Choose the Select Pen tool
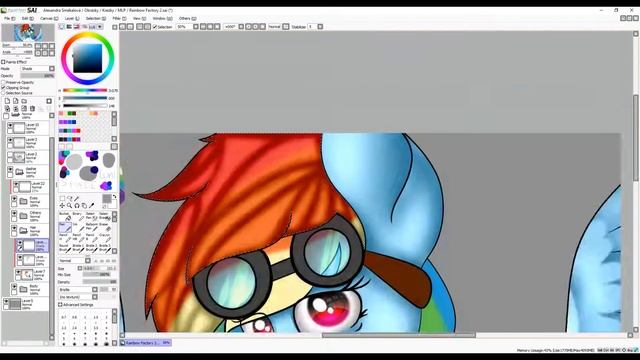Image resolution: width=640 pixels, height=360 pixels. pos(91,216)
